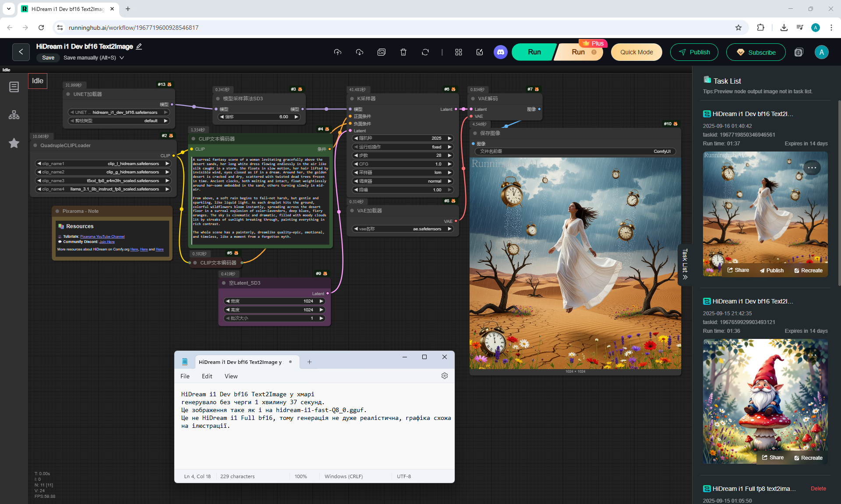Open the node tree icon in left sidebar
Screen dimensions: 841x504
(14, 115)
